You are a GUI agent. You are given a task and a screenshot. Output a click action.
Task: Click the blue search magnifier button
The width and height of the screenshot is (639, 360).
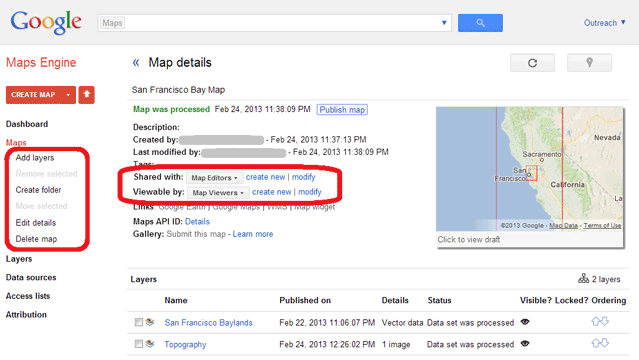(480, 23)
